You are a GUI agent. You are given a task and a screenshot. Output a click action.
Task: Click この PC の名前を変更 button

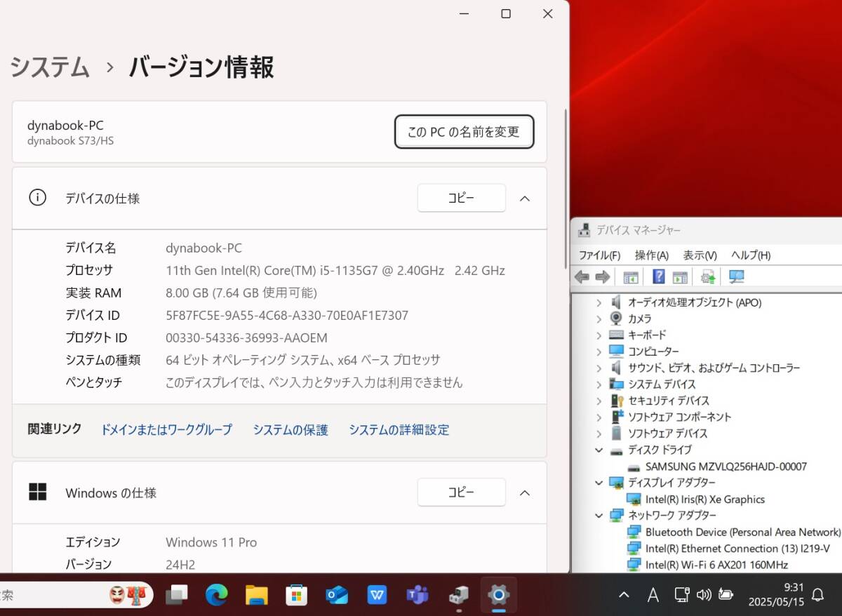point(464,131)
